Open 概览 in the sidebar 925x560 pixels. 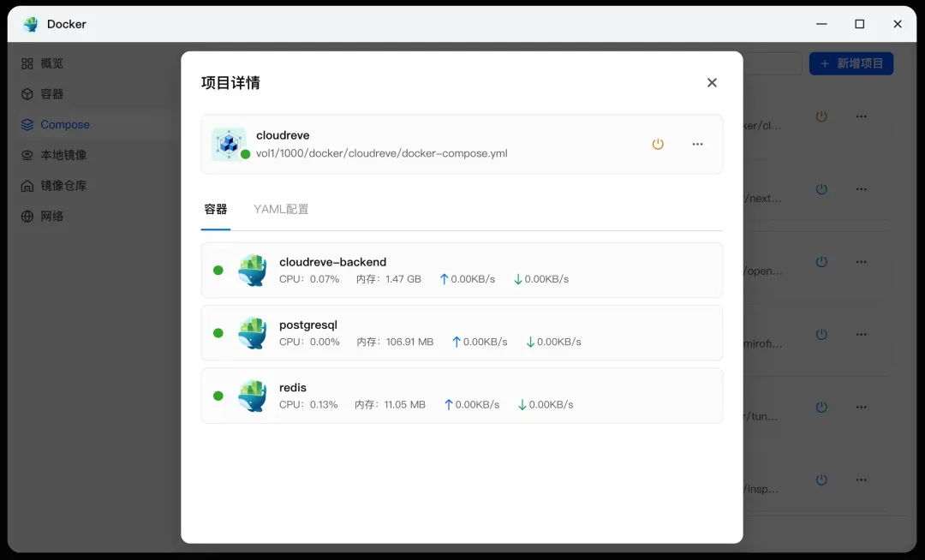tap(51, 63)
